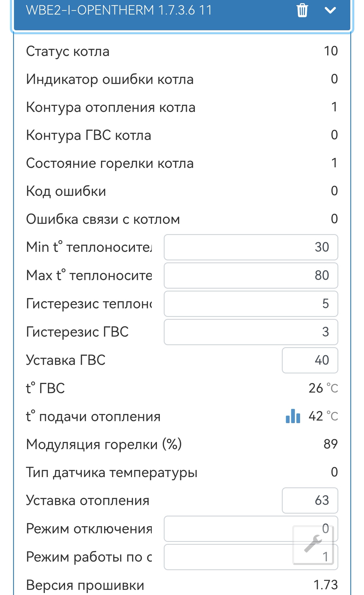This screenshot has width=364, height=595.
Task: Change the Уставка ГВС value
Action: click(310, 360)
